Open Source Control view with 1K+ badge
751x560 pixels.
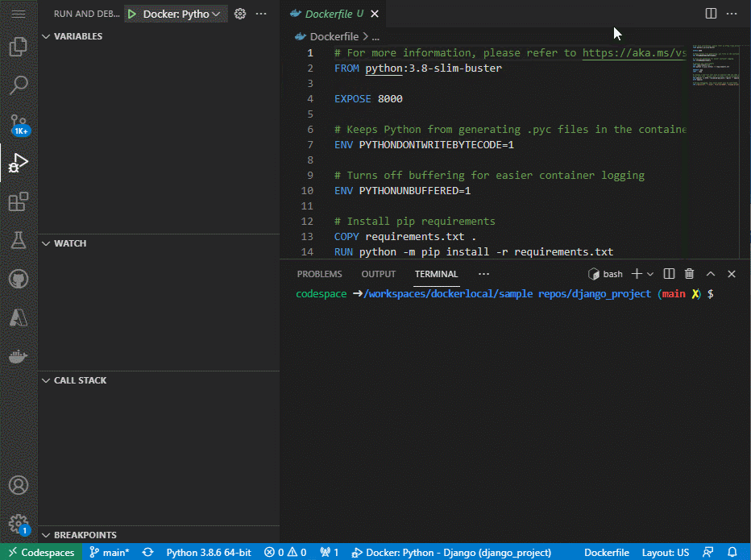(19, 124)
